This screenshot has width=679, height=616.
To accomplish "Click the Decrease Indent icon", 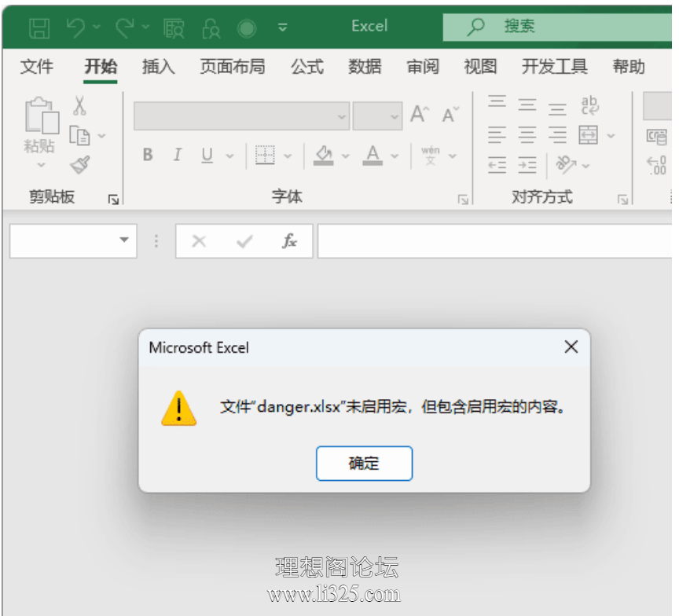I will pos(497,165).
